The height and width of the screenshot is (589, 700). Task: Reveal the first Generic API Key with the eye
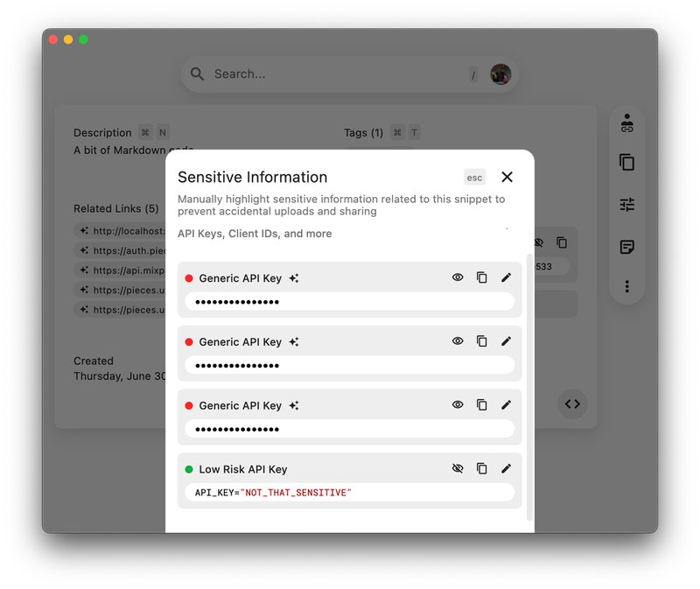pyautogui.click(x=458, y=277)
